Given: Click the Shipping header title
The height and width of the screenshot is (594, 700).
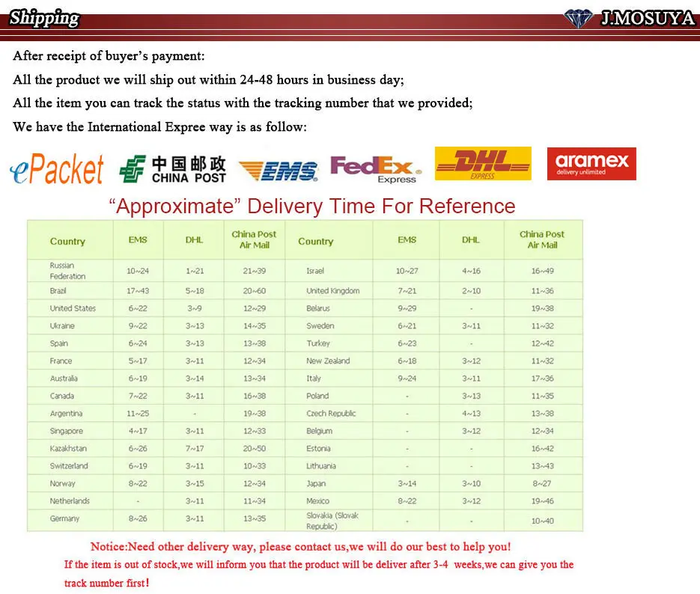Looking at the screenshot, I should coord(44,18).
